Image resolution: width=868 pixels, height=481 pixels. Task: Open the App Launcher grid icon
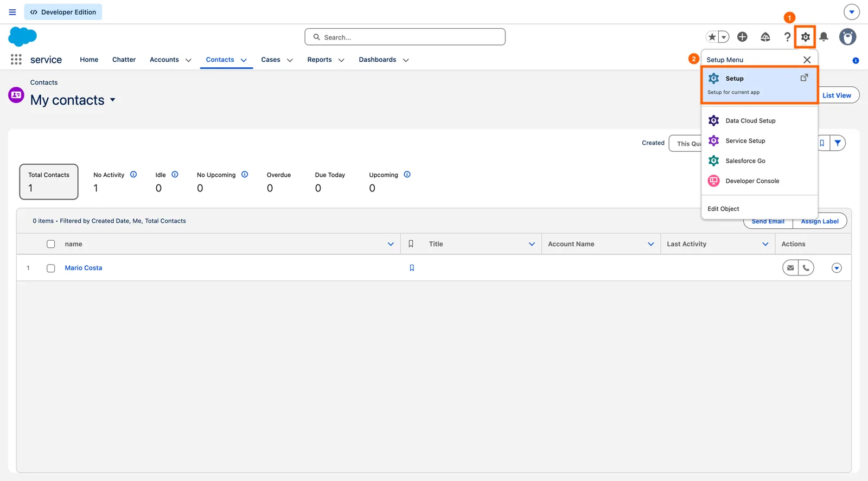pos(16,60)
